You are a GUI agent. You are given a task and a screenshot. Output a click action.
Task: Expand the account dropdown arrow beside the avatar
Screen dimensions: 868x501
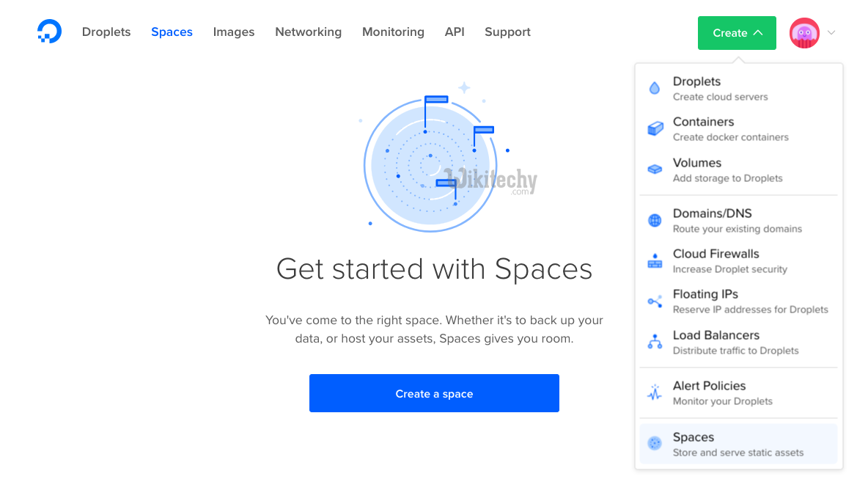click(831, 32)
